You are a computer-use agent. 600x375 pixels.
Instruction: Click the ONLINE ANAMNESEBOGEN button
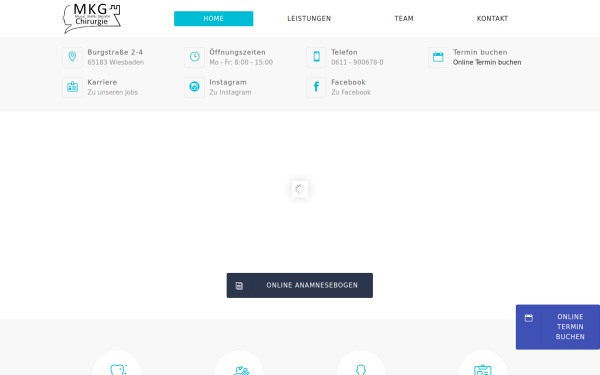pyautogui.click(x=300, y=285)
